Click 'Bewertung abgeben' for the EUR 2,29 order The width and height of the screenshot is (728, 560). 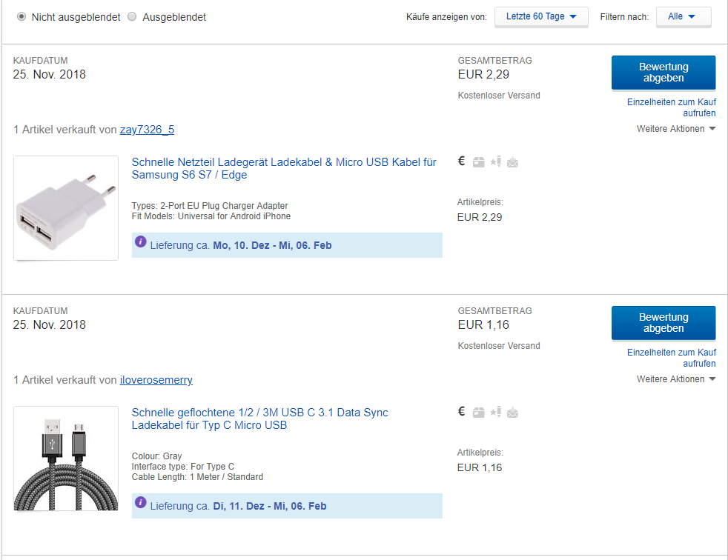point(664,73)
